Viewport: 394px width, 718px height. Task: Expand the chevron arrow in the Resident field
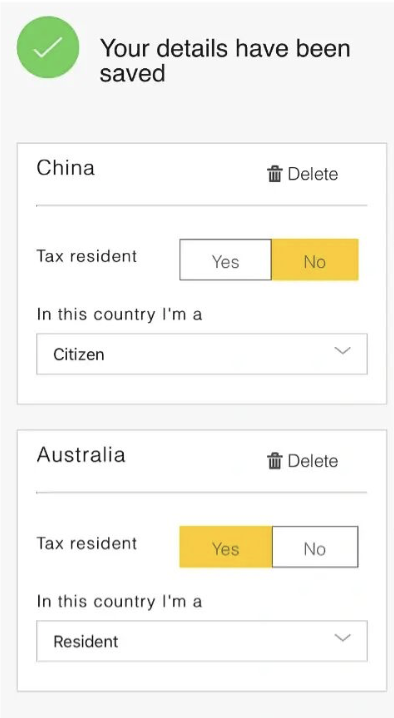[x=343, y=637]
